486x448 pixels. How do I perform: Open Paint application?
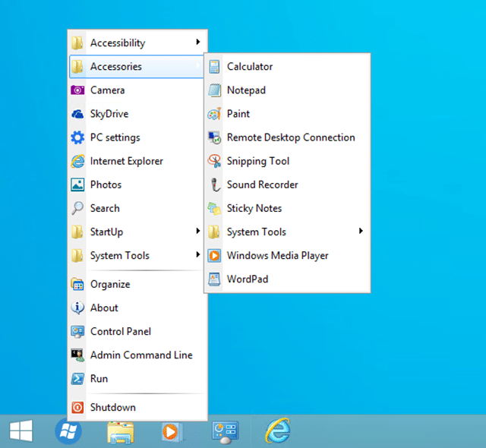pos(238,114)
